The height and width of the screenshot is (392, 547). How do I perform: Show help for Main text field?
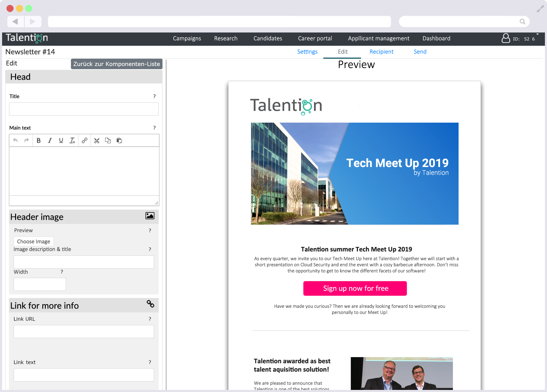pos(154,128)
